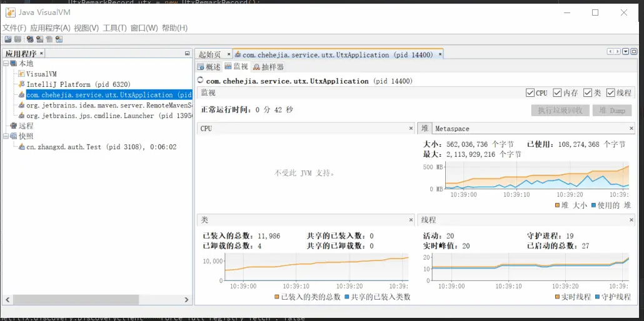Click the horizontal scrollbar thumb under the applications tree

76,300
